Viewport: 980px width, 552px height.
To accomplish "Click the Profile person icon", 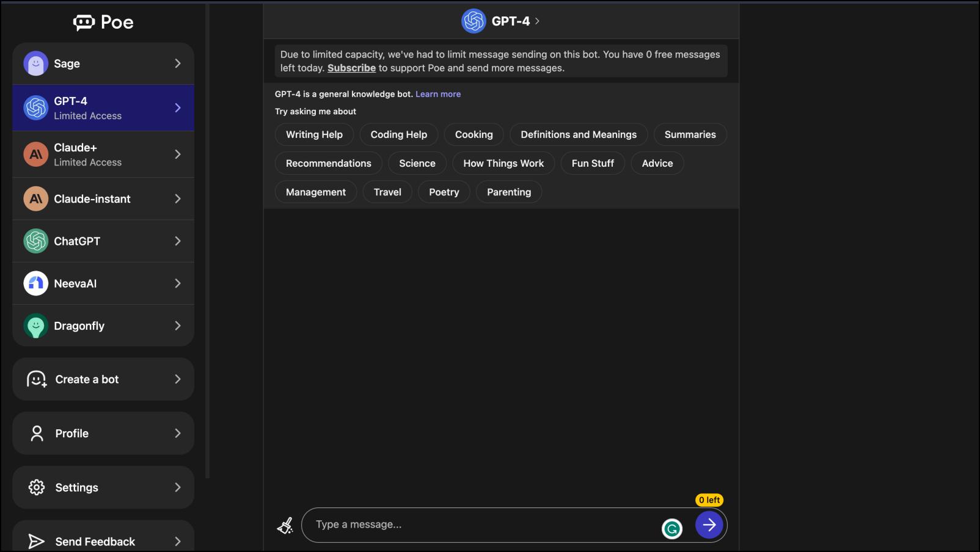I will 37,434.
